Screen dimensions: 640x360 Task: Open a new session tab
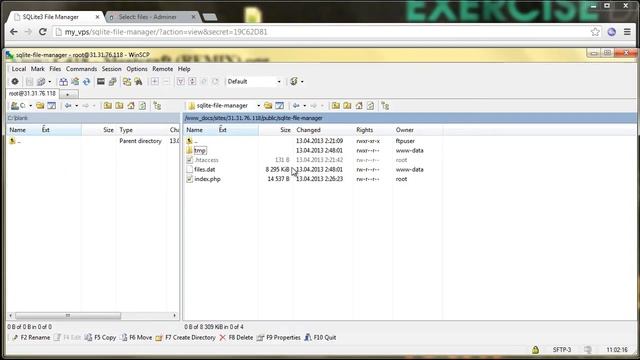(68, 94)
